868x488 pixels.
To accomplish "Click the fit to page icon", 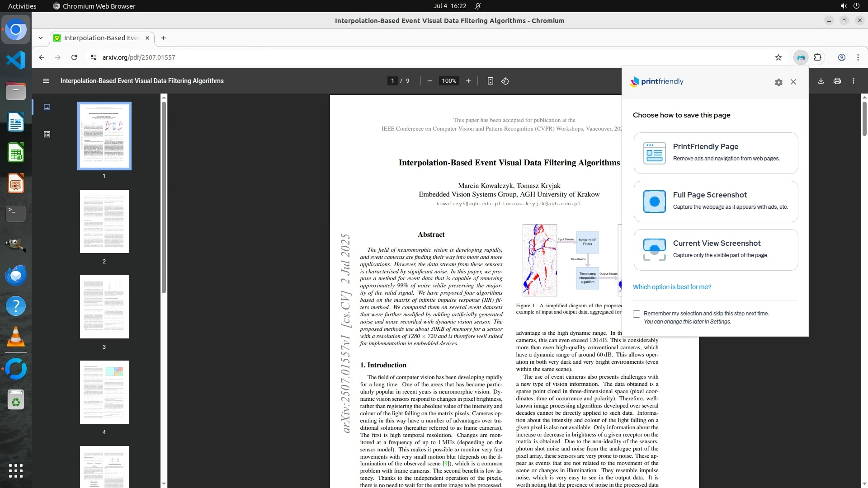I will pyautogui.click(x=490, y=81).
